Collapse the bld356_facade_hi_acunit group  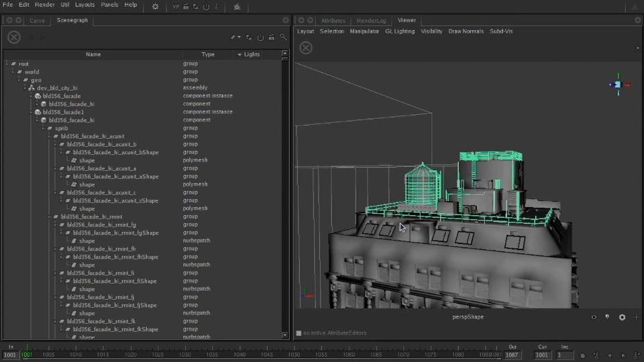point(50,136)
